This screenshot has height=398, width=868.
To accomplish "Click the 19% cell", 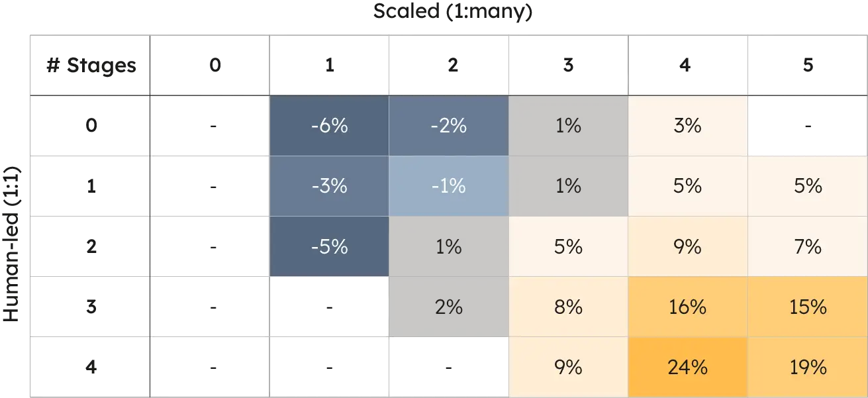I will coord(808,367).
